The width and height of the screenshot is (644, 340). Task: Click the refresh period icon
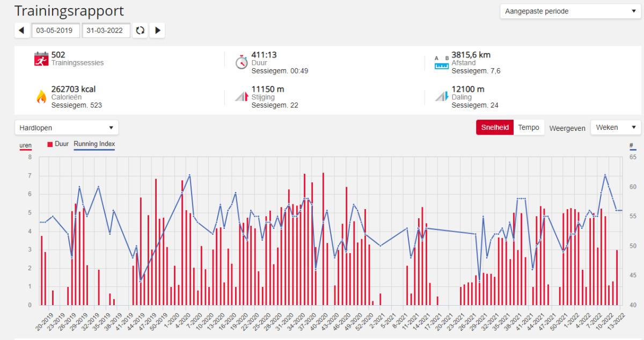tap(140, 31)
